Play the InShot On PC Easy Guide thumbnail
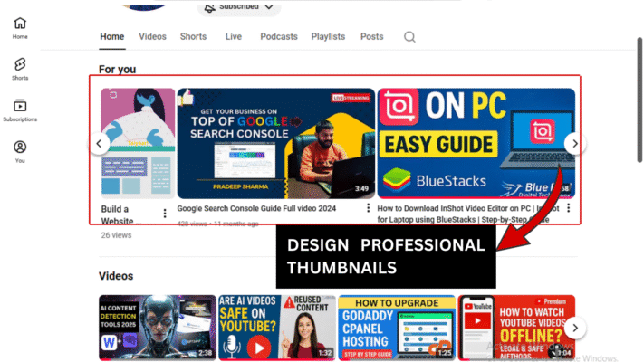This screenshot has width=644, height=362. coord(476,143)
